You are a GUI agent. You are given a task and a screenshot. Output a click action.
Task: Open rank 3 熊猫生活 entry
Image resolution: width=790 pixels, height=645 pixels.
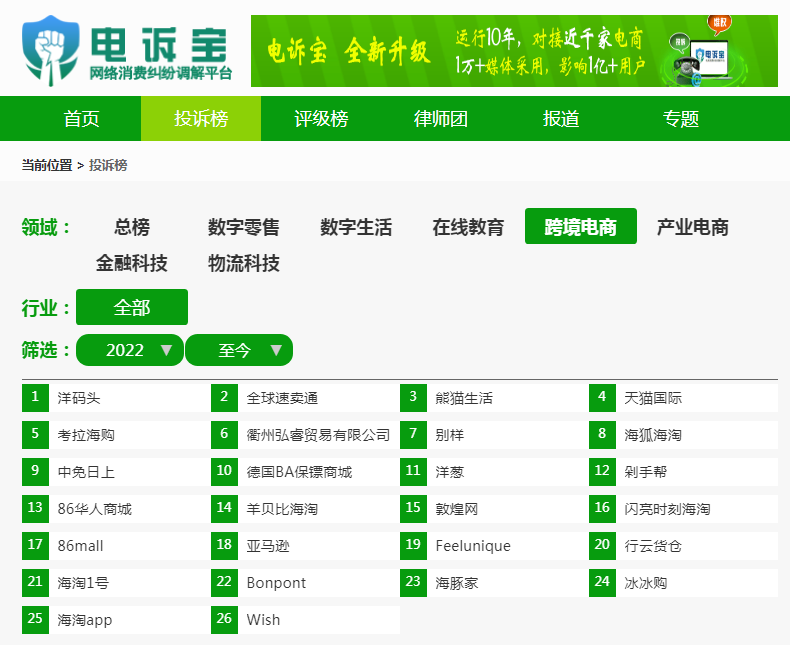click(x=494, y=398)
